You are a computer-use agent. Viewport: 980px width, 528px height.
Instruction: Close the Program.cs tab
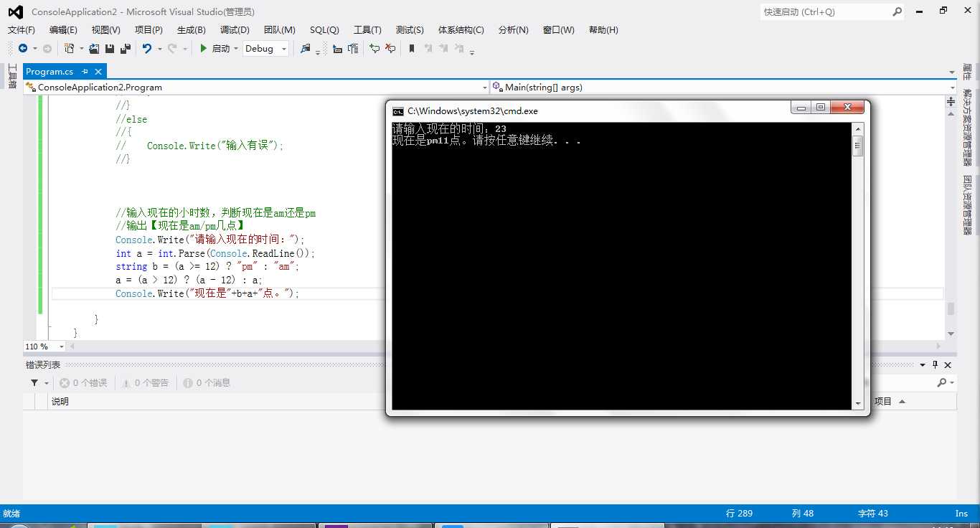click(x=98, y=71)
